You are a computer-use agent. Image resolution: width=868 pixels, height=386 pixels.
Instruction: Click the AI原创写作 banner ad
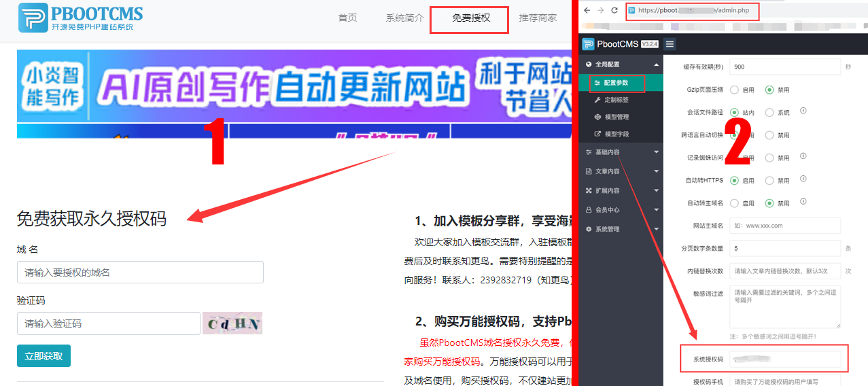coord(294,86)
